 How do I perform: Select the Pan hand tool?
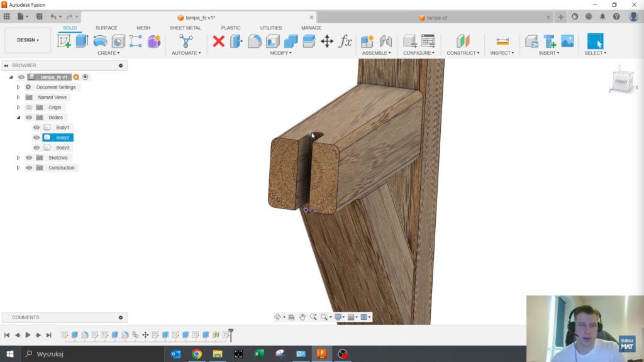pyautogui.click(x=302, y=317)
